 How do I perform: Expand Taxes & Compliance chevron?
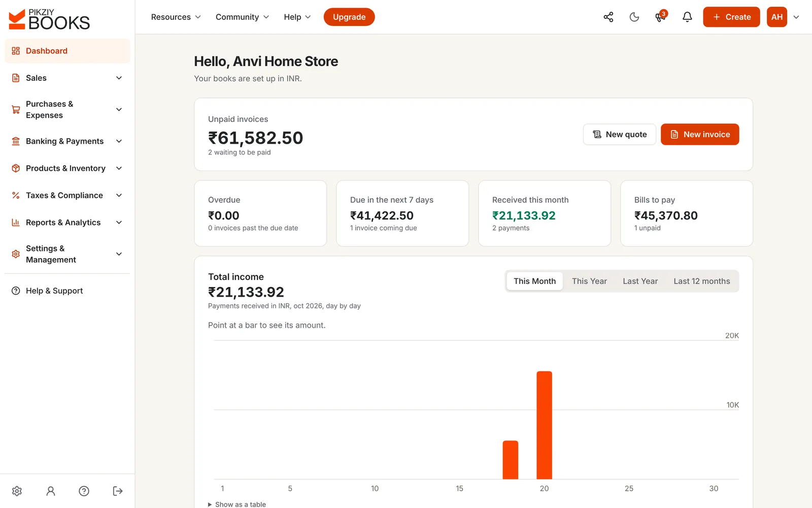point(119,196)
